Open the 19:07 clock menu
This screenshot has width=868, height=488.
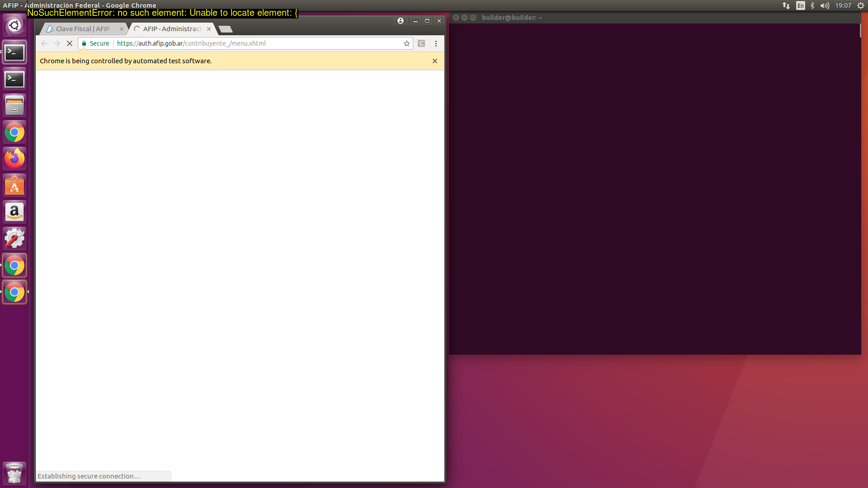(843, 5)
